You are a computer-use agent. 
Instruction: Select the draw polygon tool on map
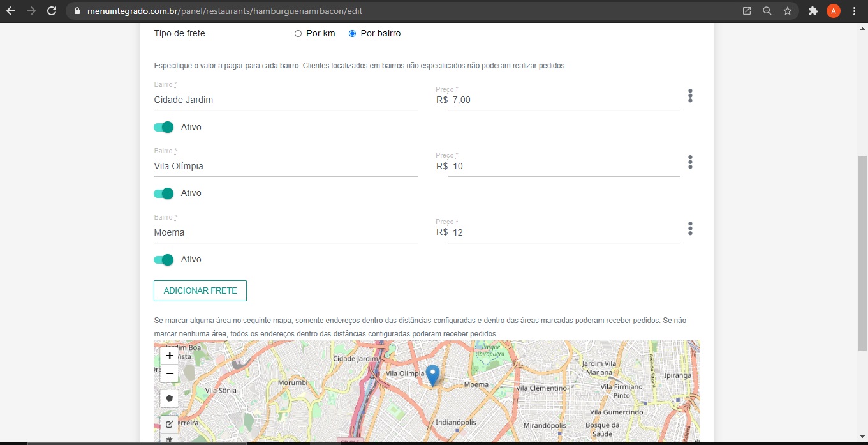169,398
